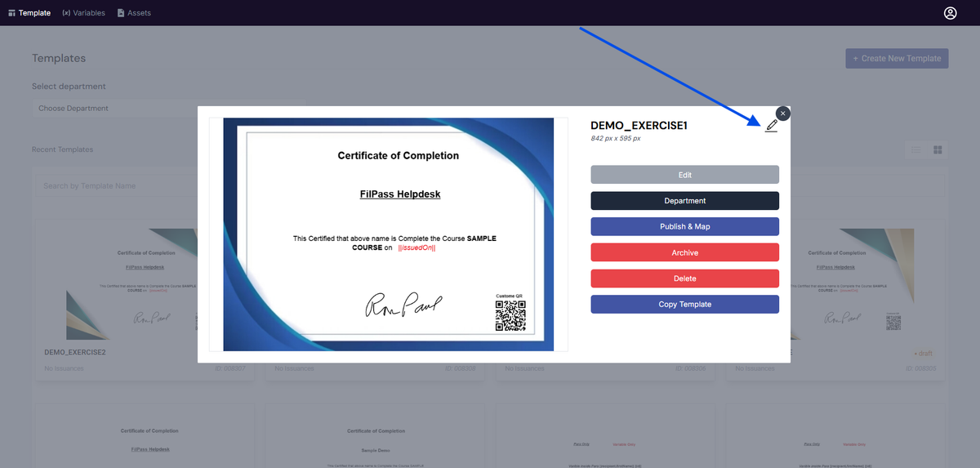Click the Select department label
This screenshot has width=980, height=468.
[x=69, y=87]
